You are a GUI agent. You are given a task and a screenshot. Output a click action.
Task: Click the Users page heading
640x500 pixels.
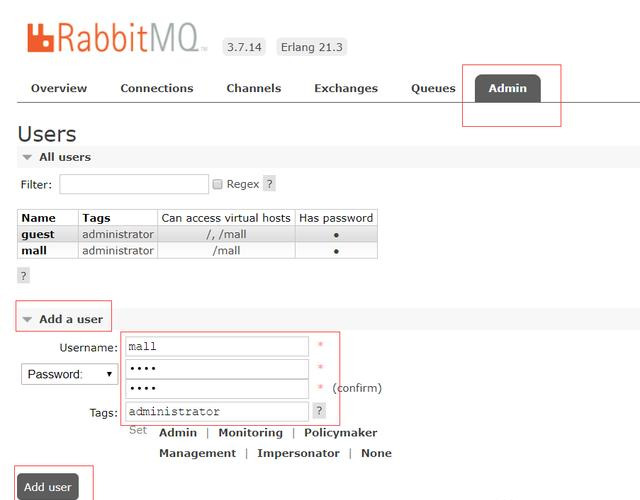(x=47, y=134)
